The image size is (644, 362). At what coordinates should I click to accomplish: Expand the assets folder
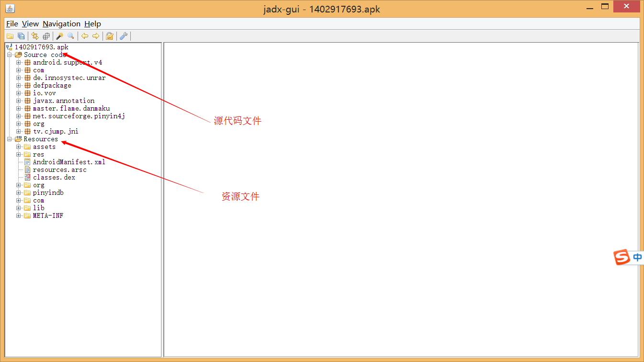point(19,147)
